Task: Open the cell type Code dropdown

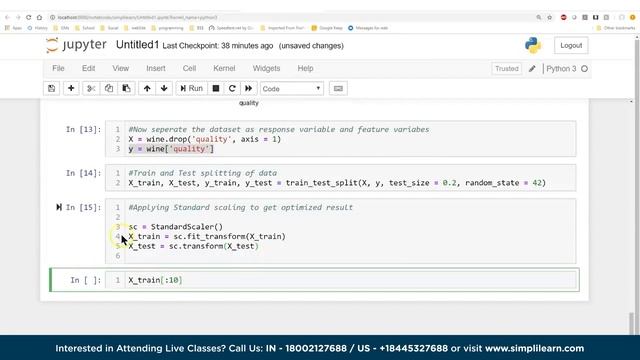Action: [292, 89]
